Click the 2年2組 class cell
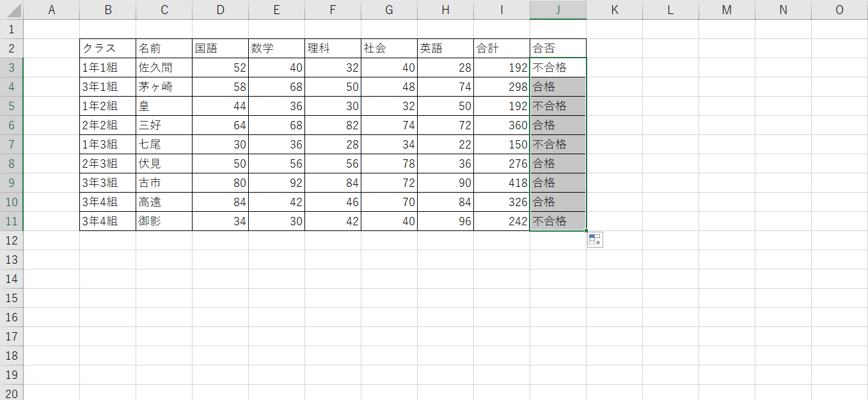This screenshot has height=400, width=868. point(107,125)
